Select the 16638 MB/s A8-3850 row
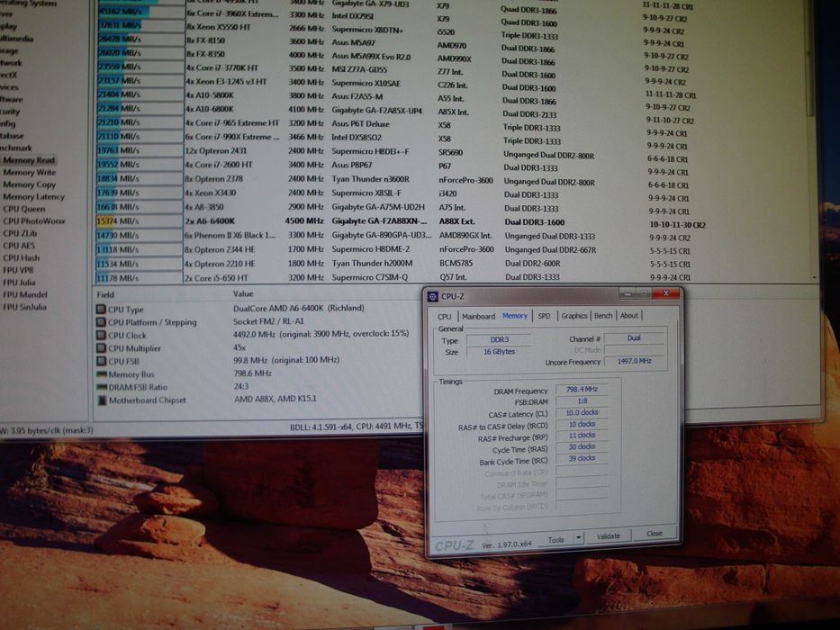This screenshot has height=630, width=840. [x=393, y=207]
